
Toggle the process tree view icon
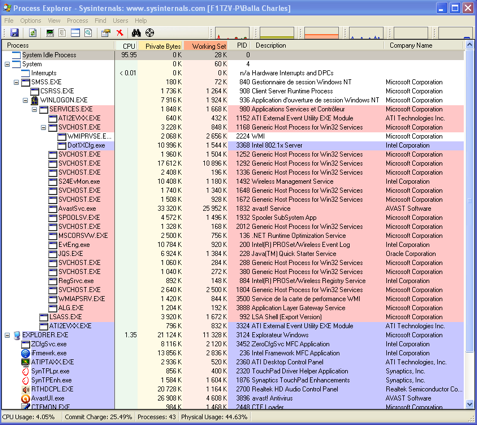(62, 33)
